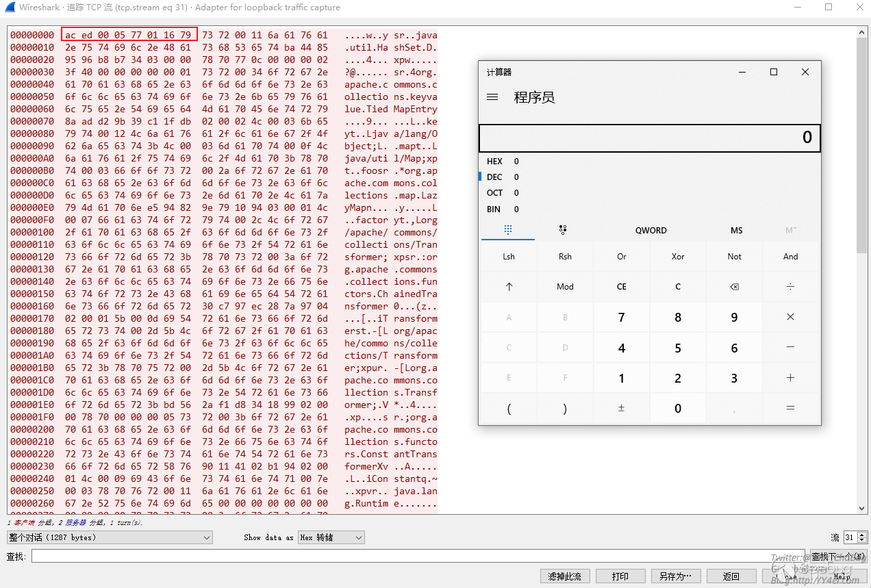Switch to the bit toggling keypad
Image resolution: width=871 pixels, height=588 pixels.
tap(563, 230)
